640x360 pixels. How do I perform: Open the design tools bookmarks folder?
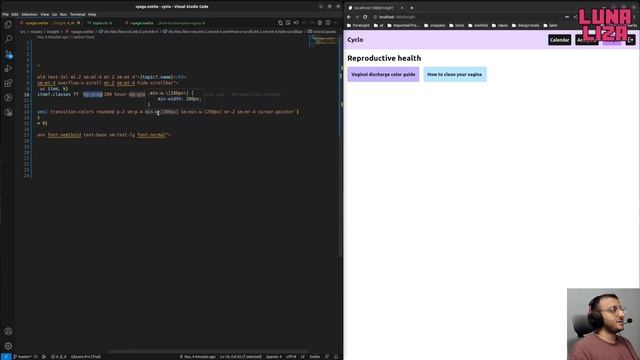click(x=526, y=25)
